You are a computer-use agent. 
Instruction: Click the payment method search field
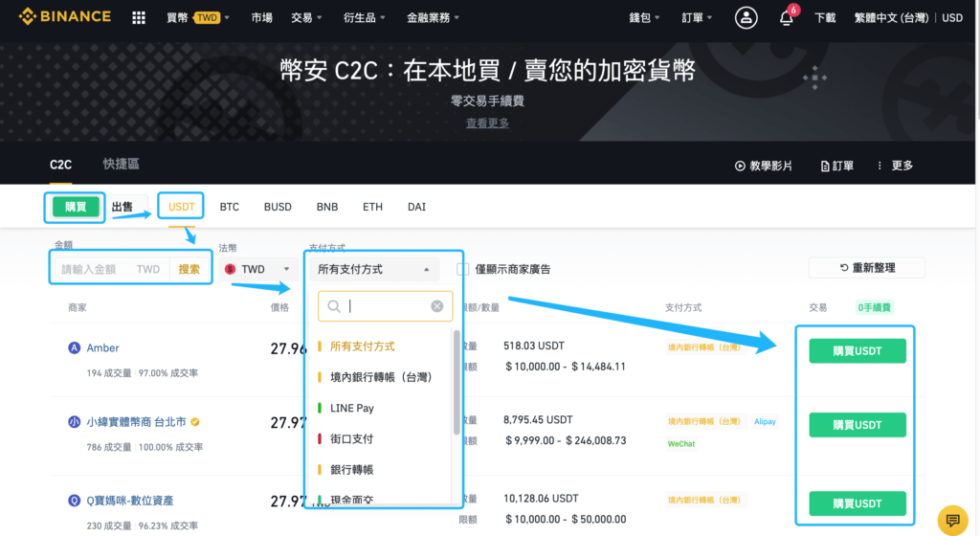[x=385, y=306]
